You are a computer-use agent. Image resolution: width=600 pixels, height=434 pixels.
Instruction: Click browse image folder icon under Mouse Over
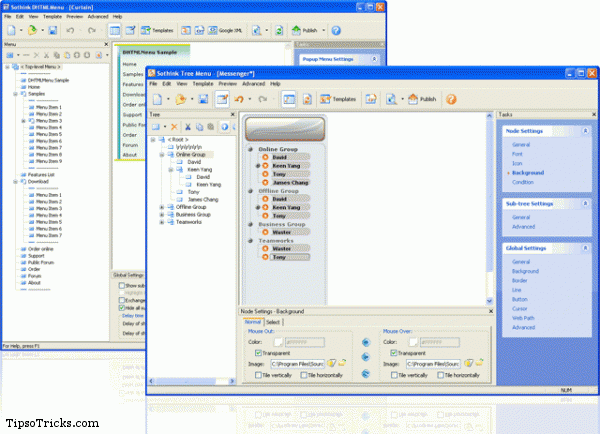pyautogui.click(x=479, y=362)
